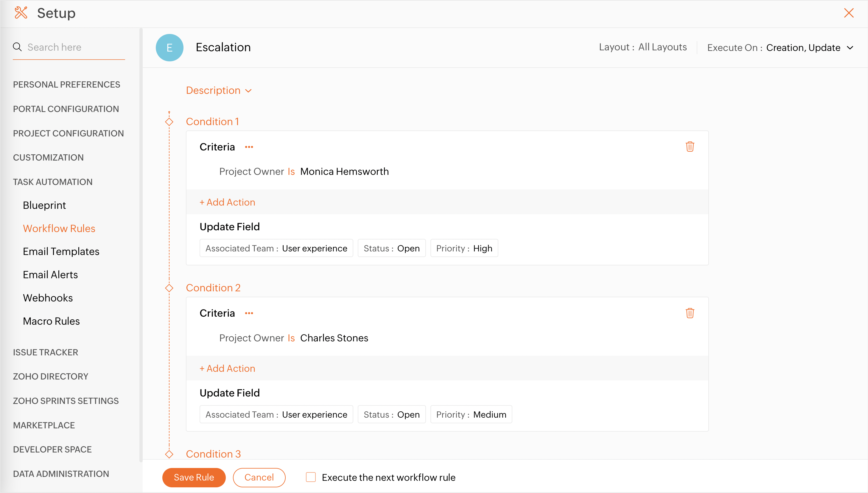Expand the Description section

point(219,90)
